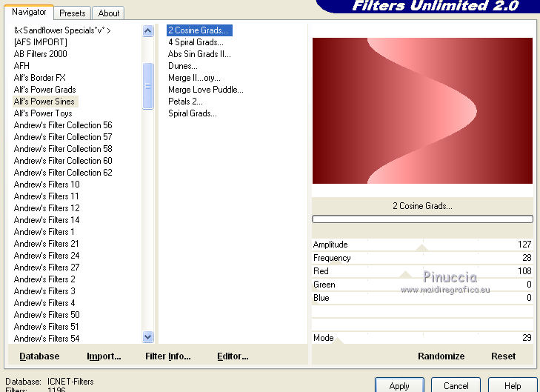
Task: Select Alf's Power Grads category
Action: tap(44, 90)
